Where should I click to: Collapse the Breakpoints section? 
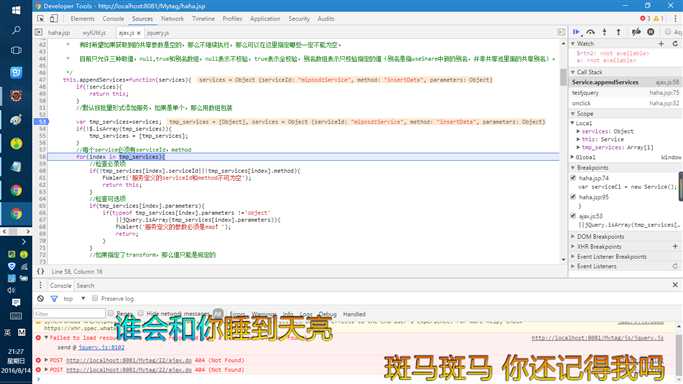coord(573,168)
